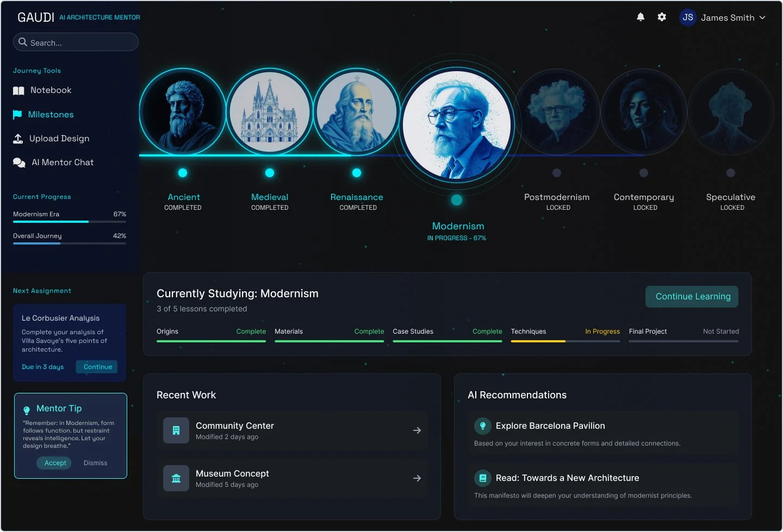This screenshot has width=783, height=532.
Task: Click the AI Mentor Chat bubbles icon
Action: tap(19, 162)
